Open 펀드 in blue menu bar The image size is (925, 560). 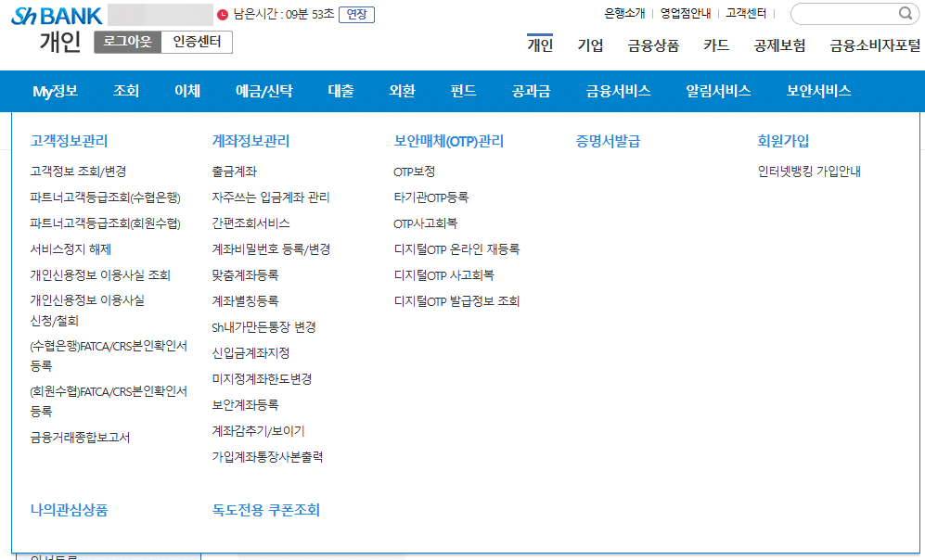click(x=463, y=91)
